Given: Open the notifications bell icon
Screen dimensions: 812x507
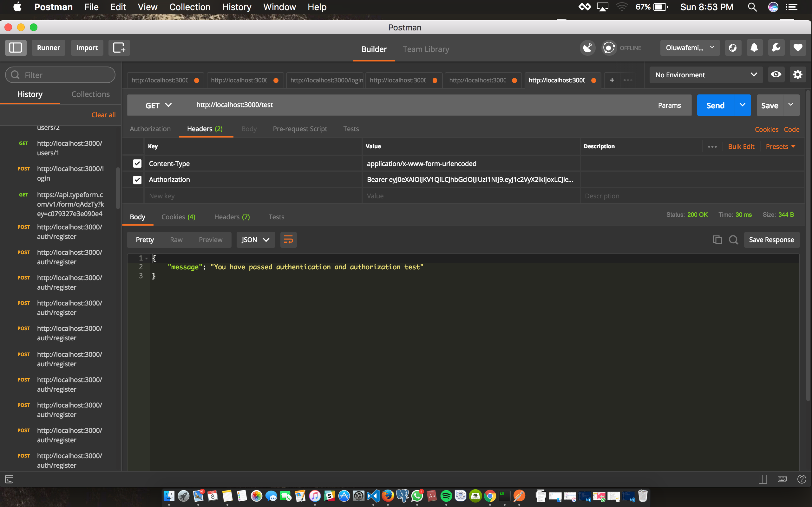Looking at the screenshot, I should tap(754, 48).
